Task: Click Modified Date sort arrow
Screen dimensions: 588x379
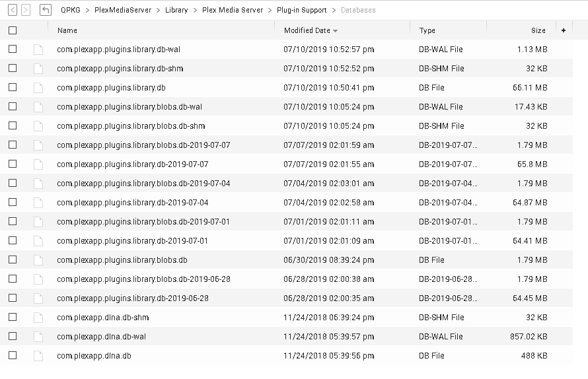Action: coord(336,31)
